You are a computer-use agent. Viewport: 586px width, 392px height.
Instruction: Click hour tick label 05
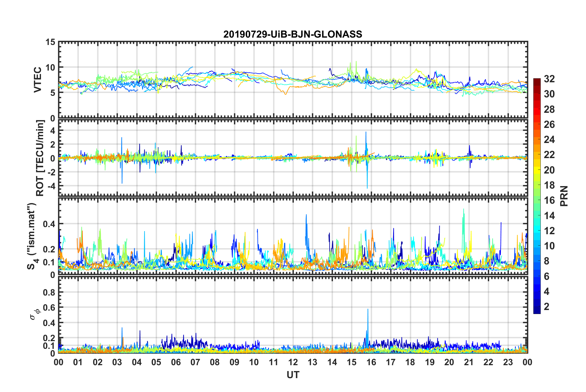click(156, 362)
